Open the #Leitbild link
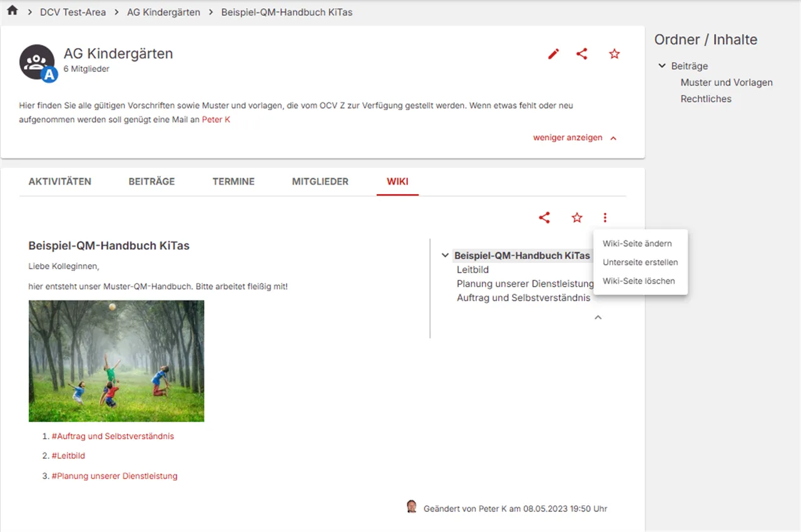The image size is (801, 532). pos(68,456)
